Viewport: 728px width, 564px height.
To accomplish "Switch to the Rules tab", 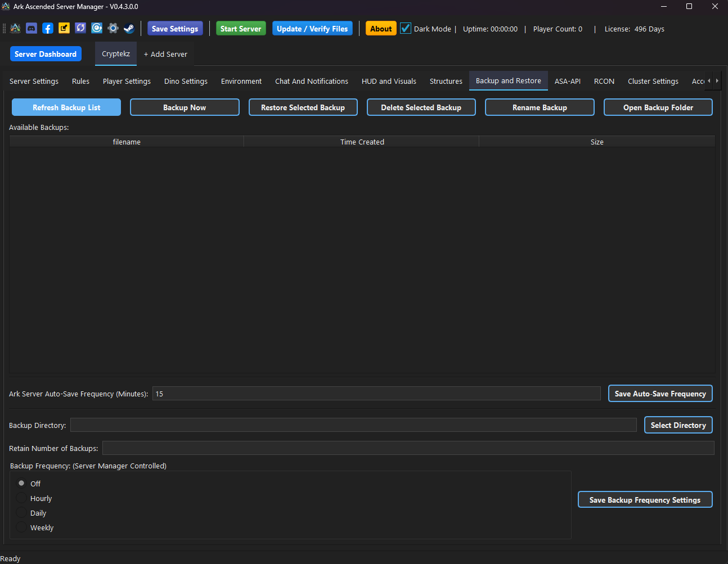I will [80, 81].
